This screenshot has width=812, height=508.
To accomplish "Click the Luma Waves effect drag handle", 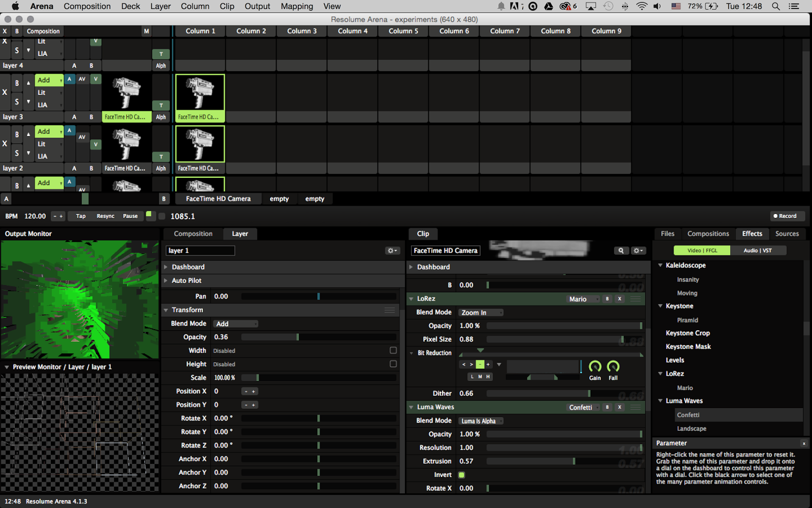I will tap(635, 407).
